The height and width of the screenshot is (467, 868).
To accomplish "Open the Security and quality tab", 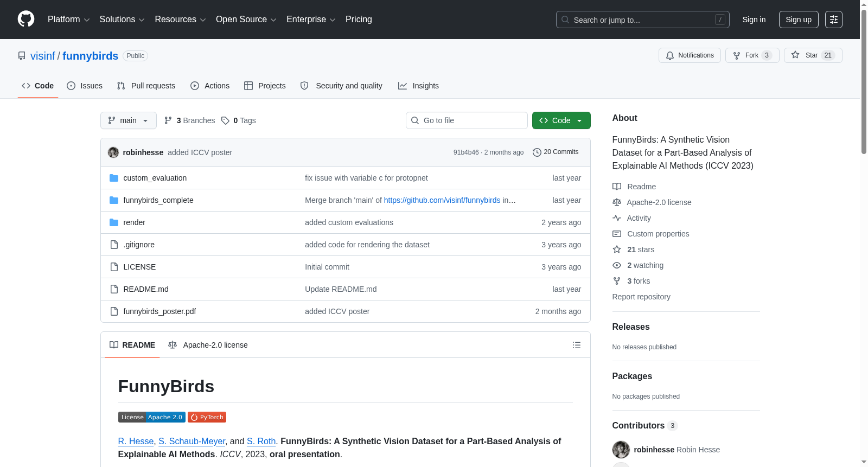I will (341, 86).
